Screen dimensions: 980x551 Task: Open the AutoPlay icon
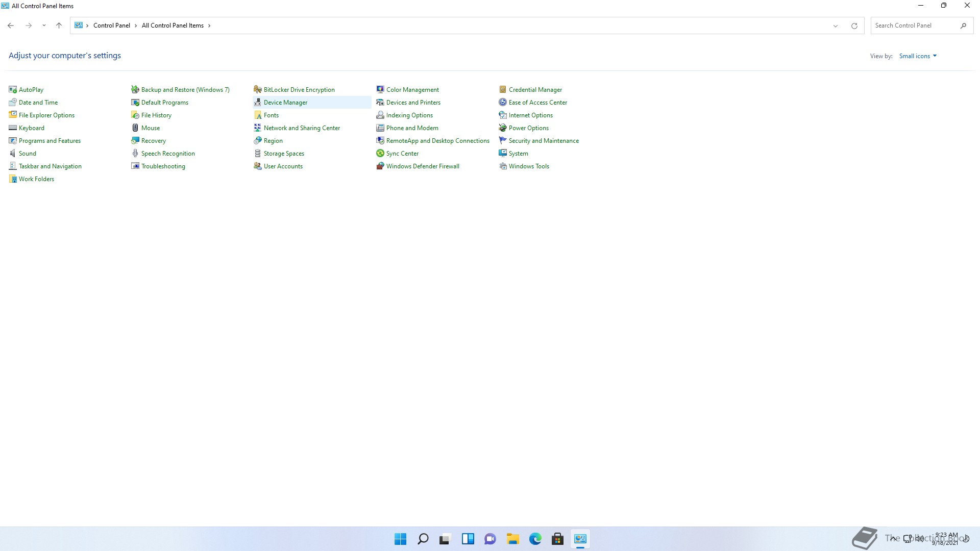pos(13,89)
